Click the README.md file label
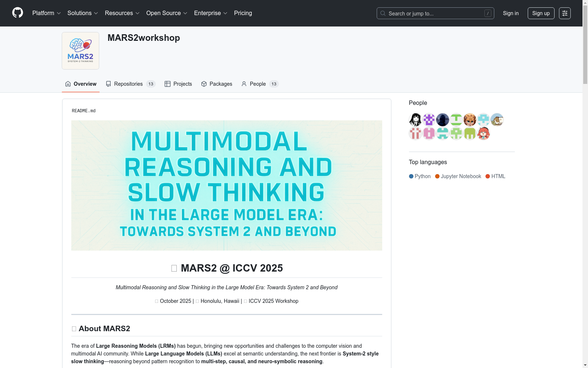The image size is (588, 368). tap(84, 111)
